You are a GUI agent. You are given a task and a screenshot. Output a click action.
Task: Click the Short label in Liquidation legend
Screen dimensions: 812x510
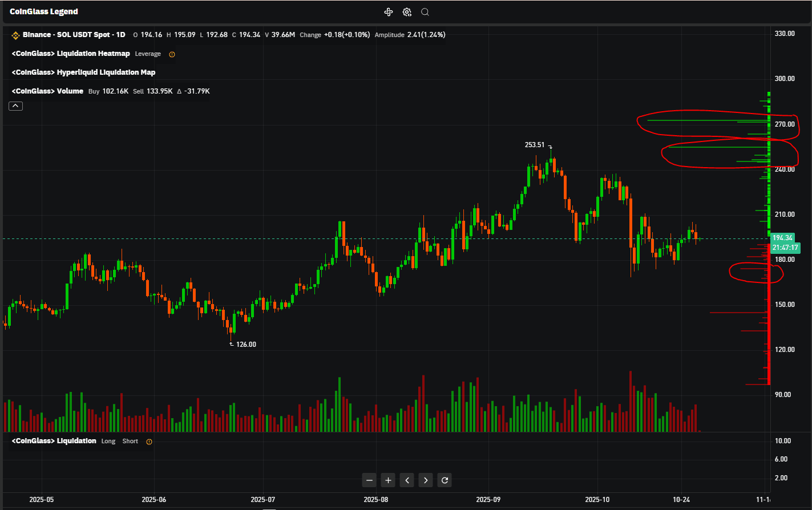[x=130, y=442]
